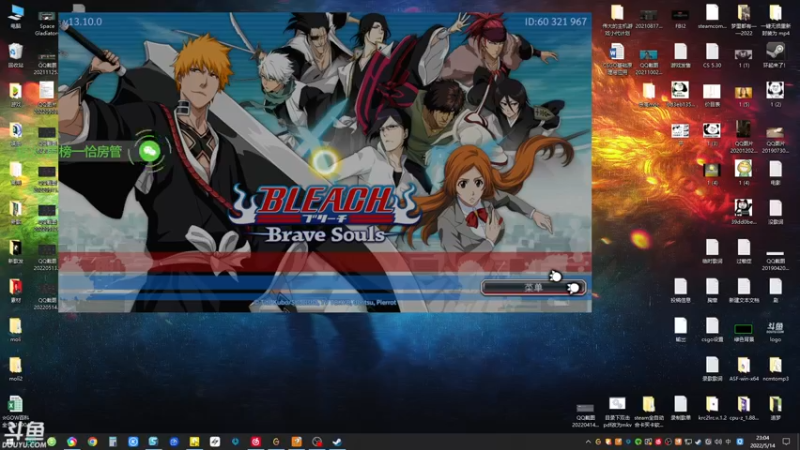Click the volume speaker tray icon

coord(718,442)
